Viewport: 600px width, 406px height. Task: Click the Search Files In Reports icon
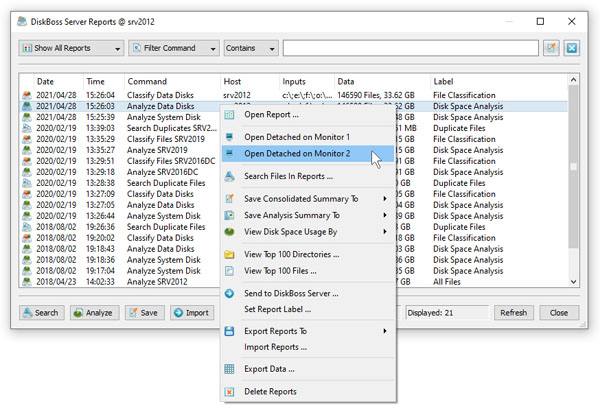[229, 176]
